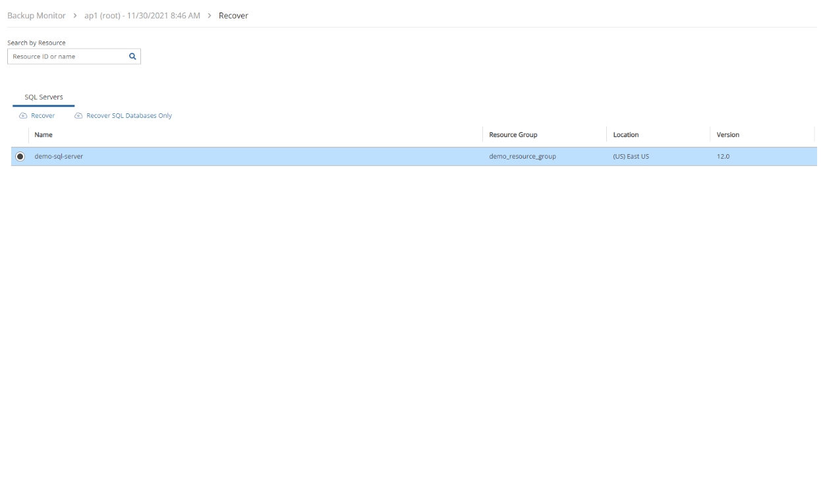Sort by the Version column header
The width and height of the screenshot is (825, 504).
tap(727, 135)
